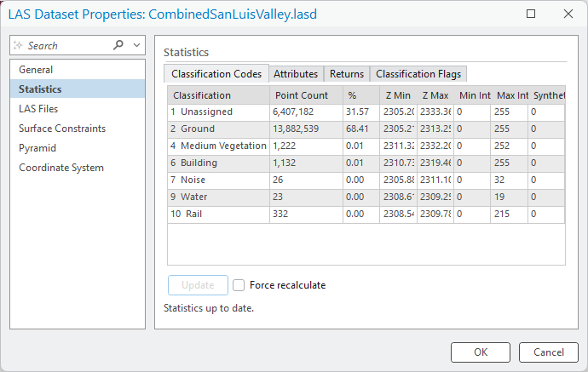The image size is (588, 372).
Task: Click the search magnifier icon
Action: click(x=118, y=45)
